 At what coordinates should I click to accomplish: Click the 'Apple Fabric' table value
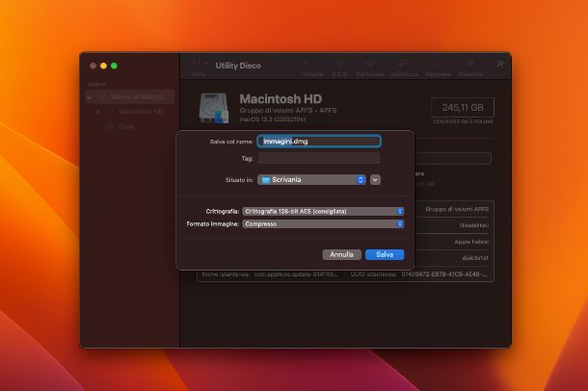(x=471, y=242)
